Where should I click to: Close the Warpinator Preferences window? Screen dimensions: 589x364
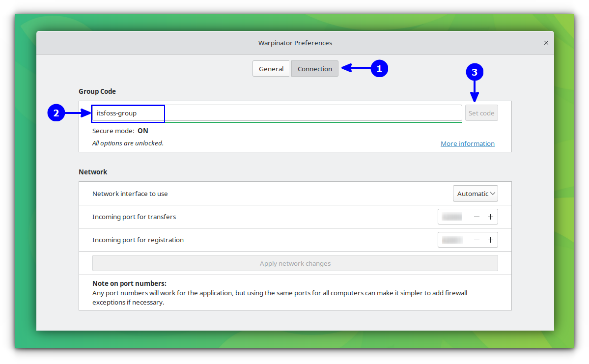tap(546, 43)
